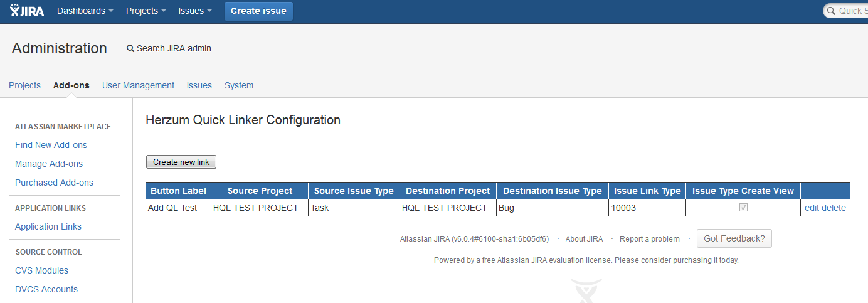Click the magnifier icon beside Search JIRA admin

(130, 48)
